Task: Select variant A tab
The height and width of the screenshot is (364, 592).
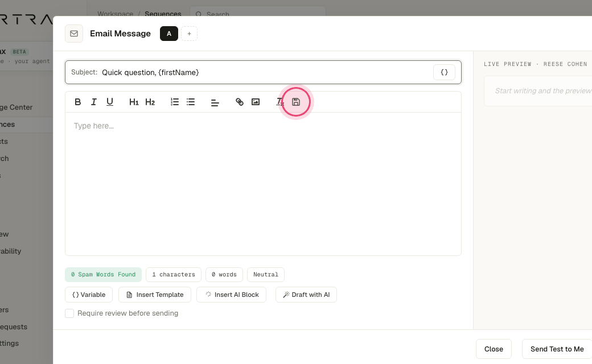Action: click(x=168, y=34)
